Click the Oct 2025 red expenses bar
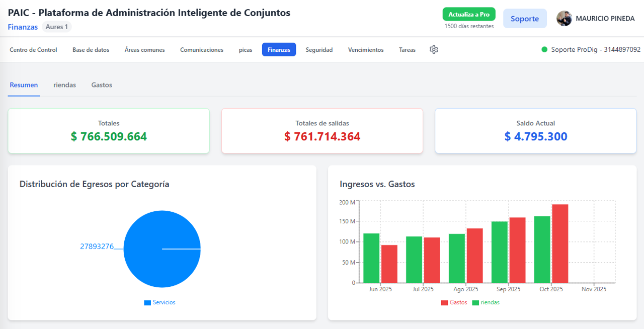 click(560, 243)
